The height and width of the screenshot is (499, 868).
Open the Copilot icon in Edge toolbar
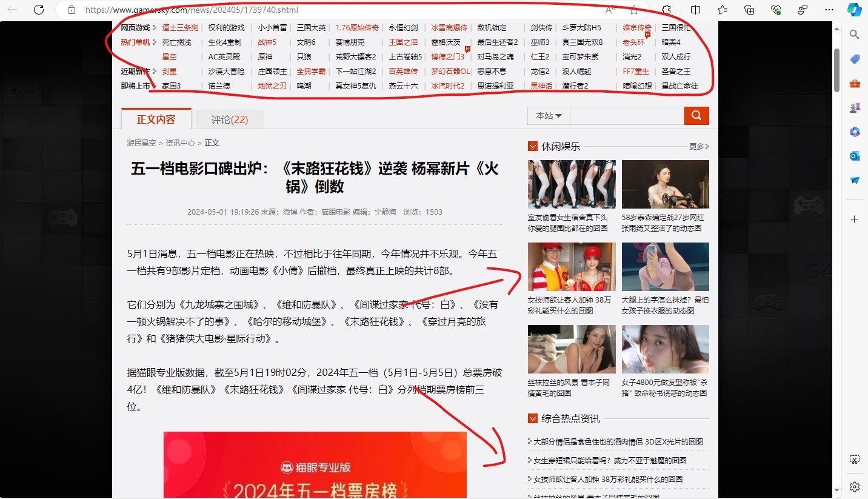pyautogui.click(x=855, y=10)
